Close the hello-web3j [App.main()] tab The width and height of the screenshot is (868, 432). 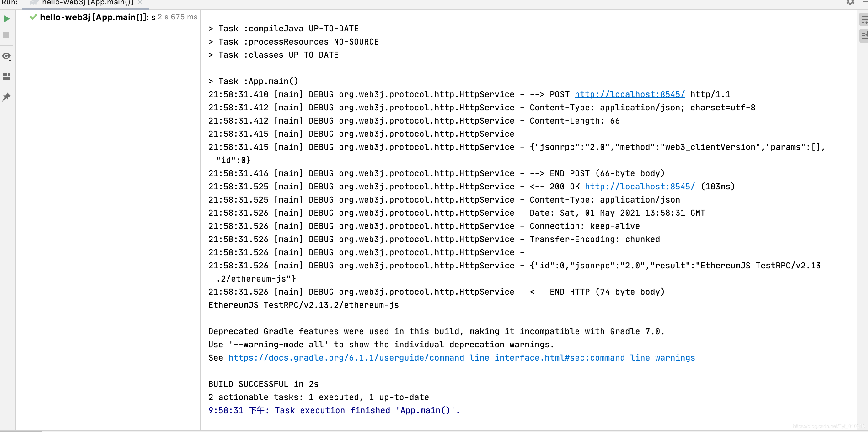140,3
